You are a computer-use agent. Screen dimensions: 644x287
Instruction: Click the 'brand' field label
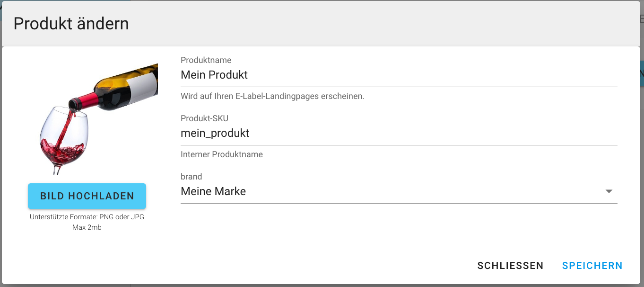coord(191,177)
